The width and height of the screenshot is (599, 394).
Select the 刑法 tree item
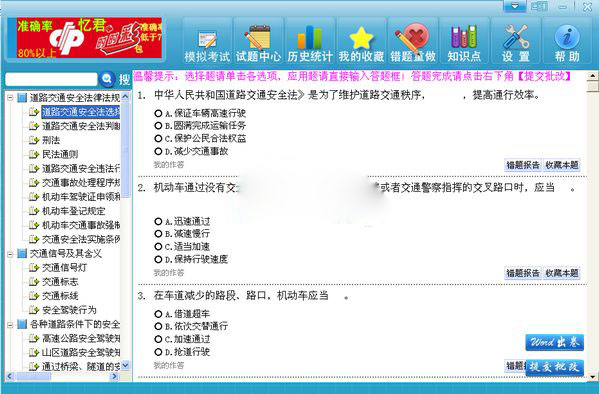pos(50,140)
